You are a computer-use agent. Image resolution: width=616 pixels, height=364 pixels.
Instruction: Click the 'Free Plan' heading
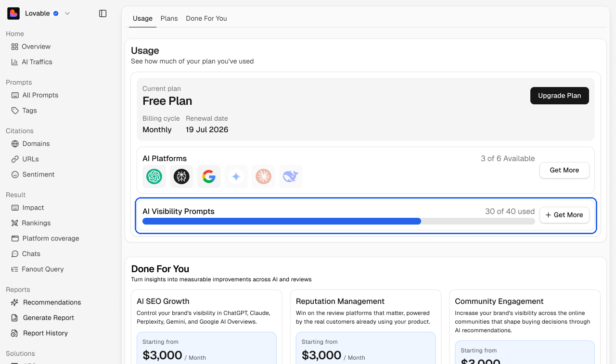[167, 101]
